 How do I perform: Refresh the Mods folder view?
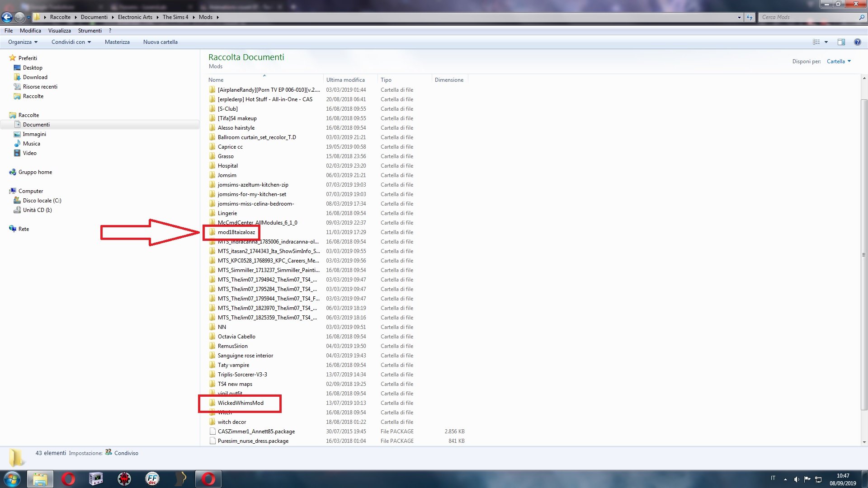coord(750,17)
